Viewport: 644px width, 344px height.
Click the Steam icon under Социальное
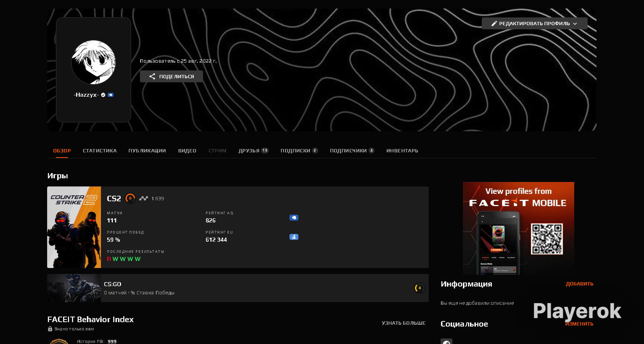[x=447, y=341]
